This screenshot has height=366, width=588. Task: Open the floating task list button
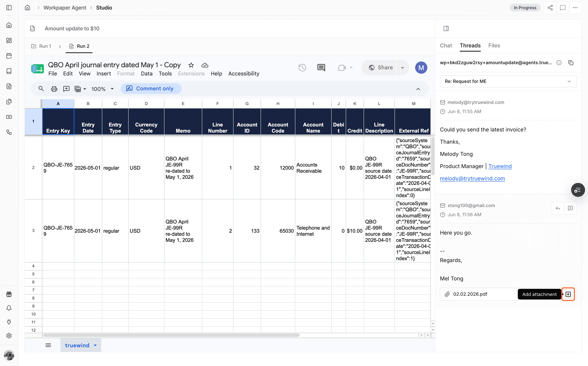(x=578, y=190)
